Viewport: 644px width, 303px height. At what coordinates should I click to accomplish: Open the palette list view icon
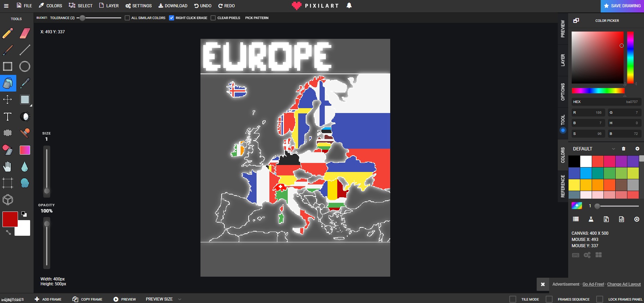576,219
